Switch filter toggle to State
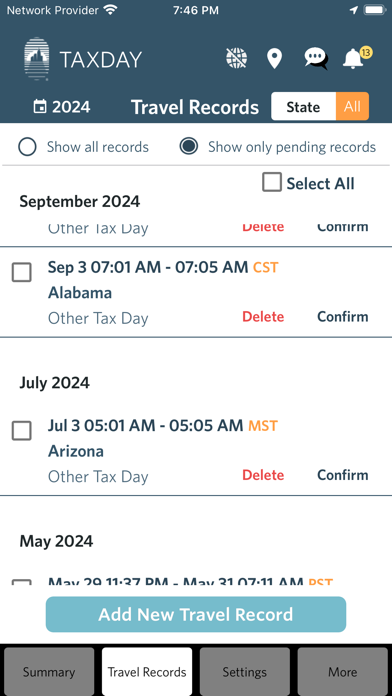 [x=304, y=107]
